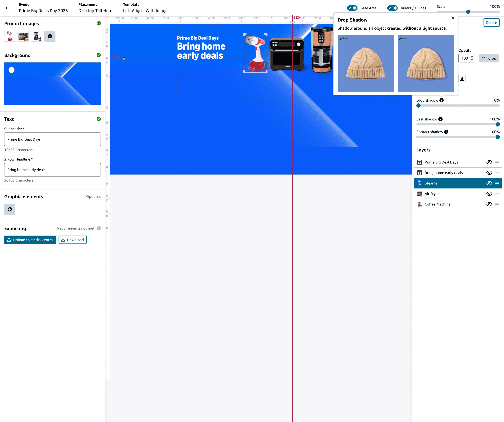Decrease opacity with the down stepper arrow

(472, 60)
